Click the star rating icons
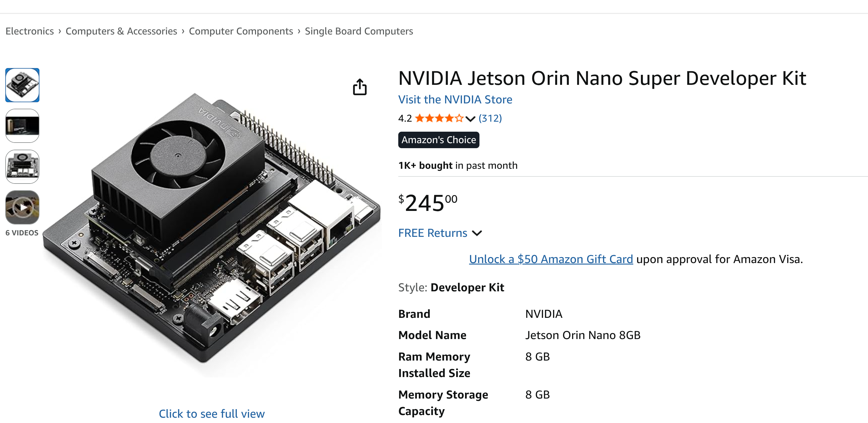Image resolution: width=868 pixels, height=423 pixels. tap(439, 118)
